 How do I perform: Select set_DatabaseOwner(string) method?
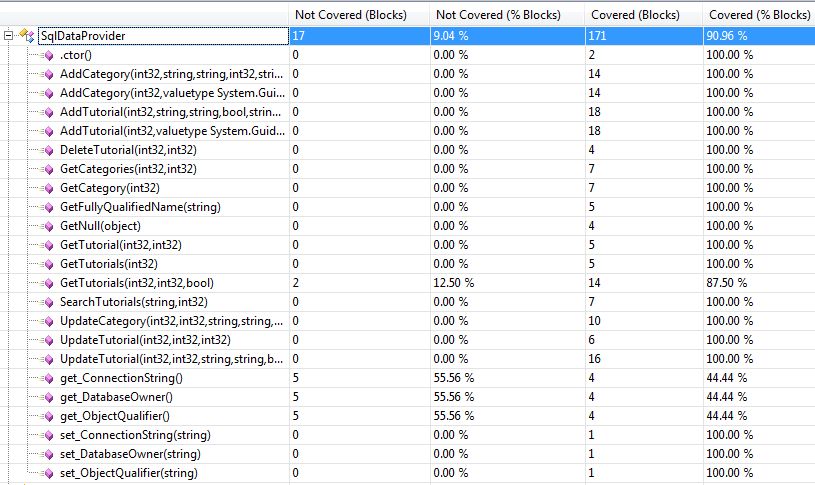pos(130,454)
